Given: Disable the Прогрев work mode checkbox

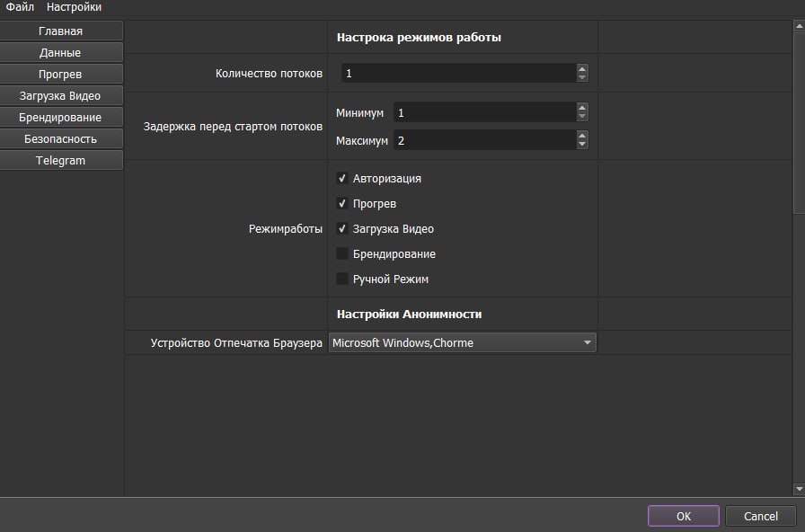Looking at the screenshot, I should 342,204.
